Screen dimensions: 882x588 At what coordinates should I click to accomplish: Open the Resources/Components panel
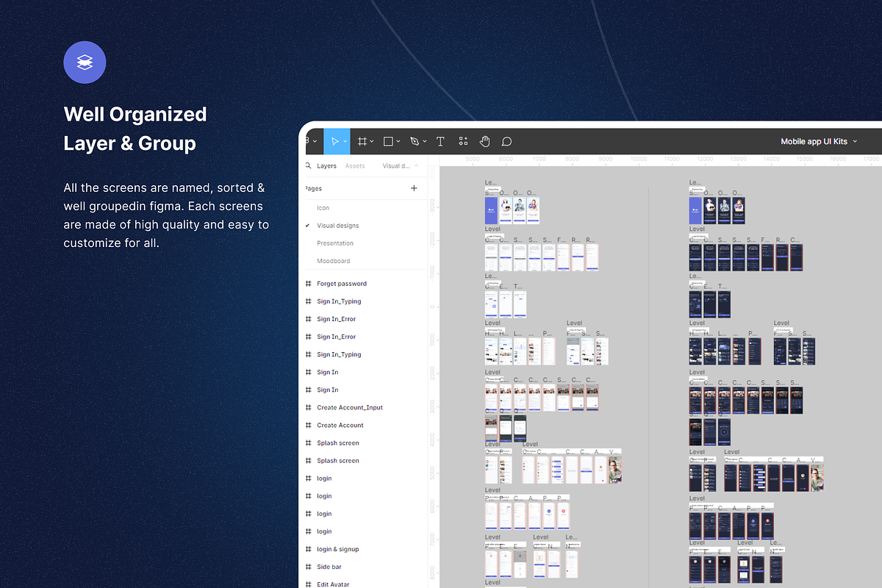[x=462, y=141]
